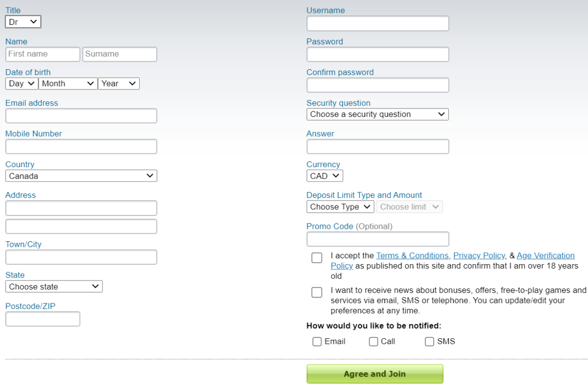This screenshot has height=386, width=588.
Task: Tick the accept Terms & Conditions checkbox
Action: (317, 258)
